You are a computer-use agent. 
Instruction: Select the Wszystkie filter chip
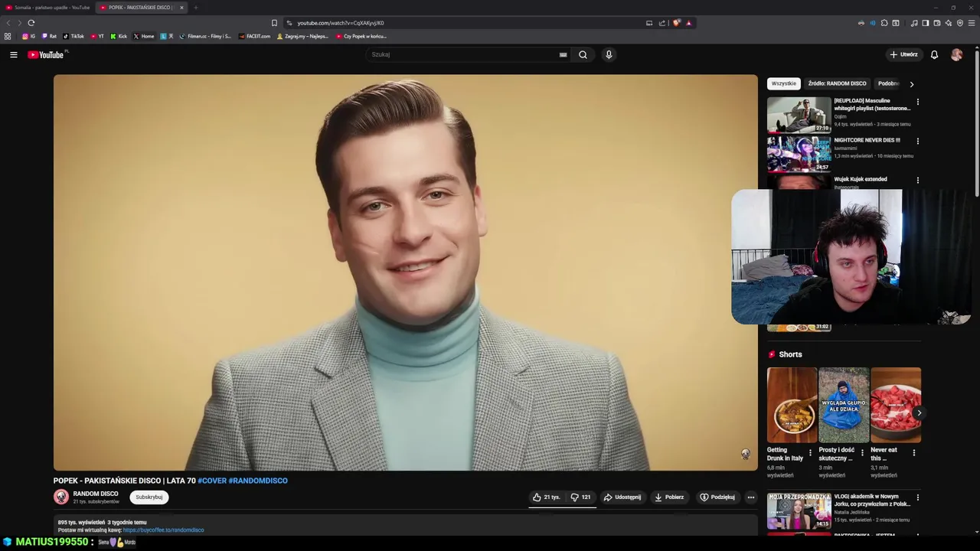[783, 83]
